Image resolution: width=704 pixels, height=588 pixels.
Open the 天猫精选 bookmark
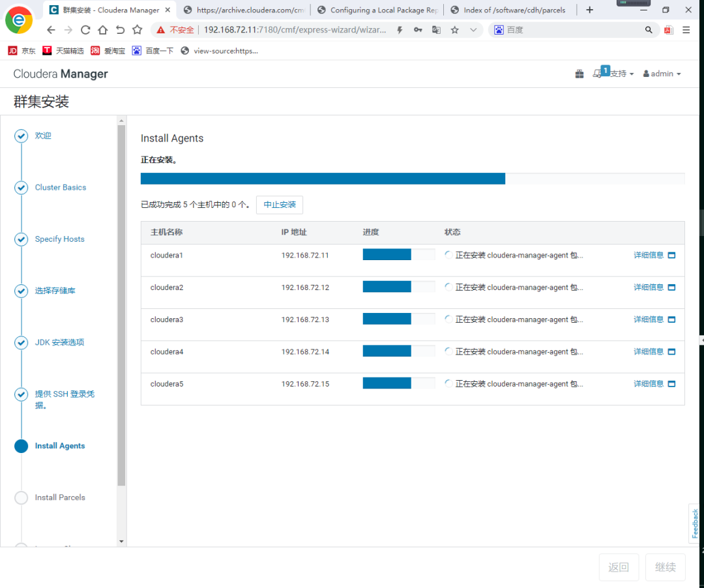[63, 51]
